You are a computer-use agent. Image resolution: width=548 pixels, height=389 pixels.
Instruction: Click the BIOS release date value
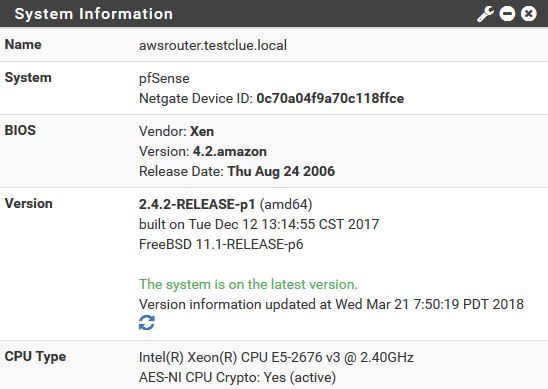coord(281,172)
